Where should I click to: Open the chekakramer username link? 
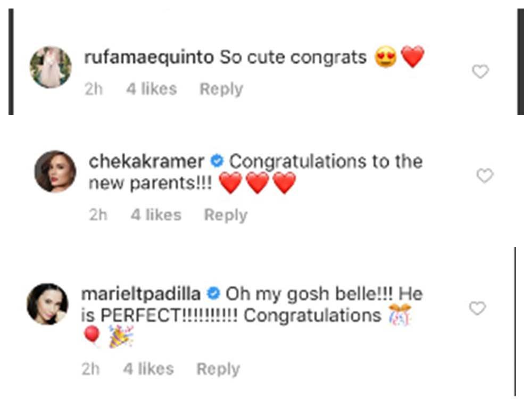tap(146, 161)
